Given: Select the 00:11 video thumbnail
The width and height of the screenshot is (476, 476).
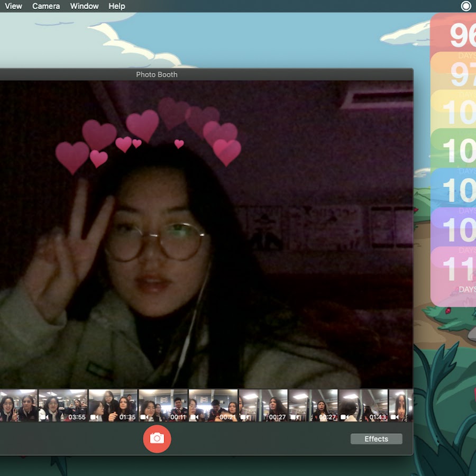Looking at the screenshot, I should tap(163, 405).
